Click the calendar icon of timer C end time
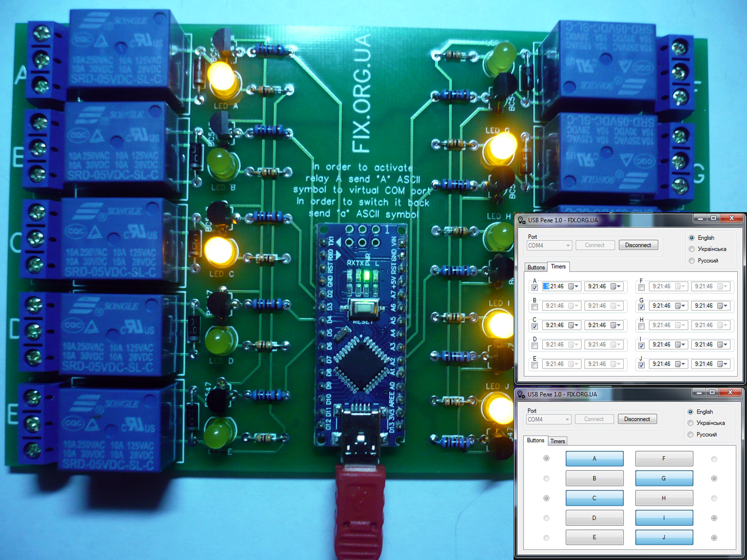 tap(613, 325)
